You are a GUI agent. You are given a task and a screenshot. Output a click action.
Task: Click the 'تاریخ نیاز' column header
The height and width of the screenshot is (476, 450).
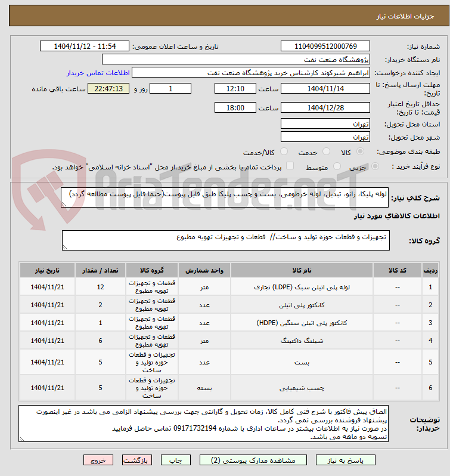[x=47, y=270]
